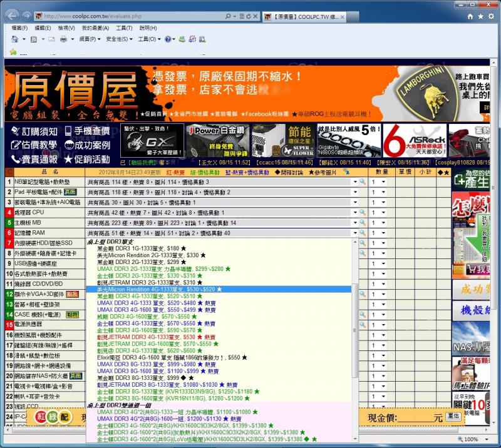The image size is (501, 448).
Task: Click the Home page icon in command bar
Action: (15, 39)
